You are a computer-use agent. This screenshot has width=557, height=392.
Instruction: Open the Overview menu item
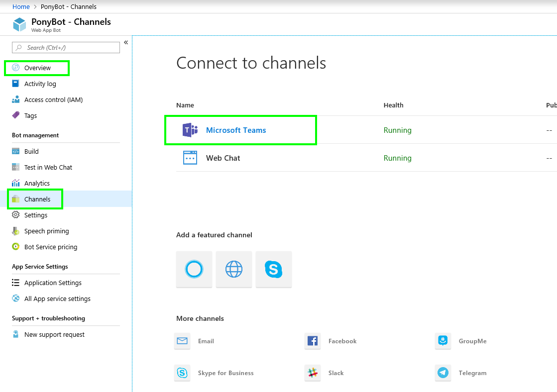[x=37, y=68]
